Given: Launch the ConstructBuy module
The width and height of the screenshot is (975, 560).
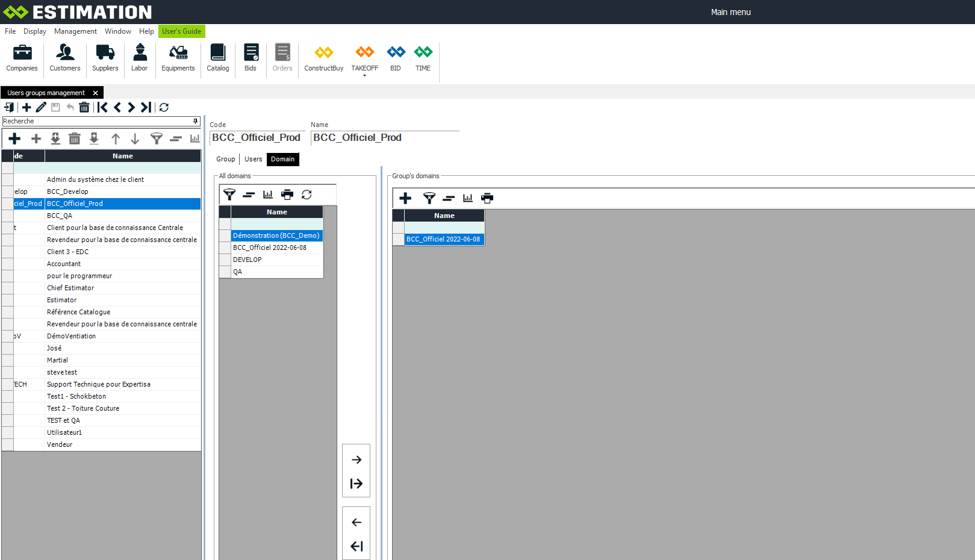Looking at the screenshot, I should [x=323, y=58].
